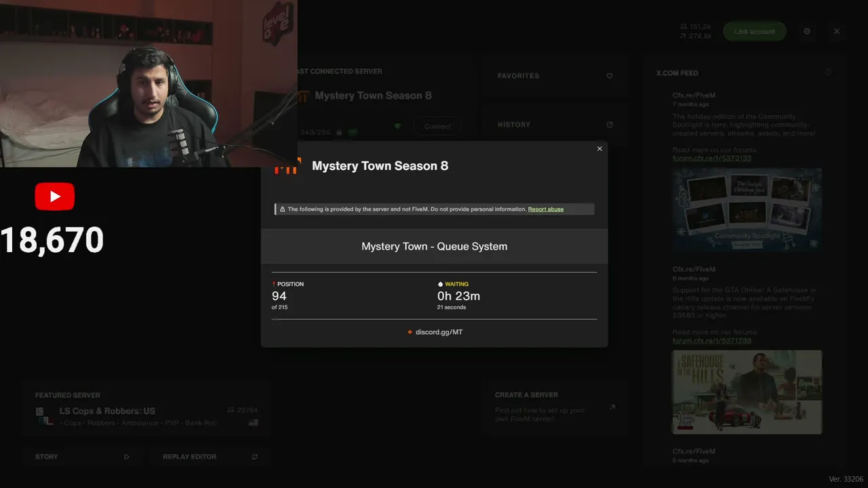Click the webcam overlay video
The height and width of the screenshot is (488, 868).
[149, 83]
